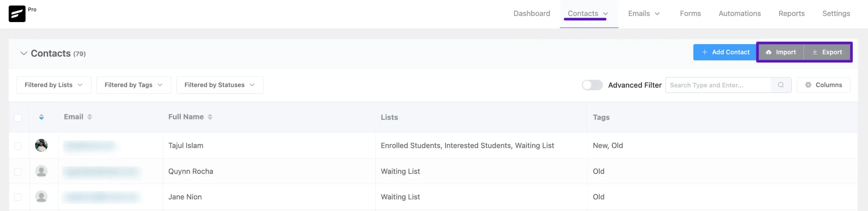Click the Add Contact button
The image size is (868, 211).
(x=725, y=52)
